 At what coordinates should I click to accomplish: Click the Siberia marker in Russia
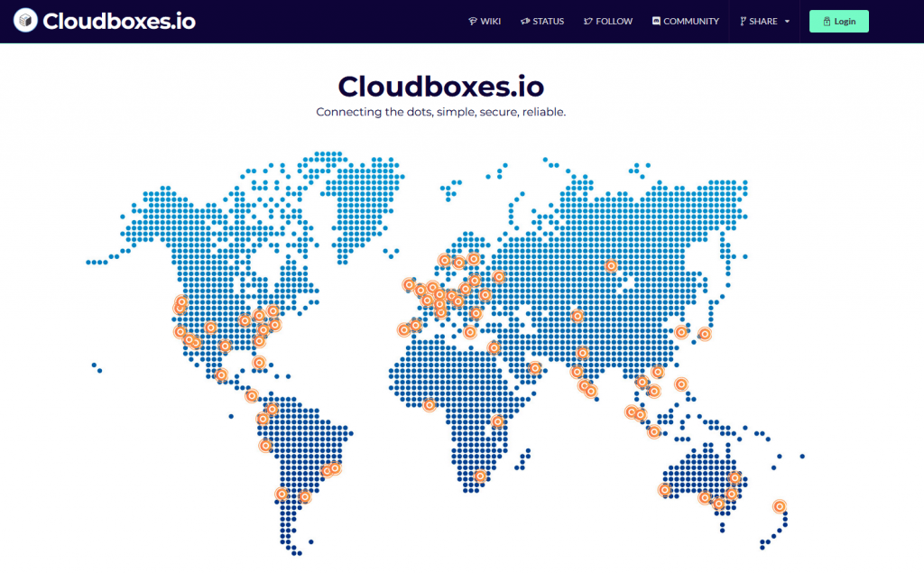pyautogui.click(x=611, y=266)
